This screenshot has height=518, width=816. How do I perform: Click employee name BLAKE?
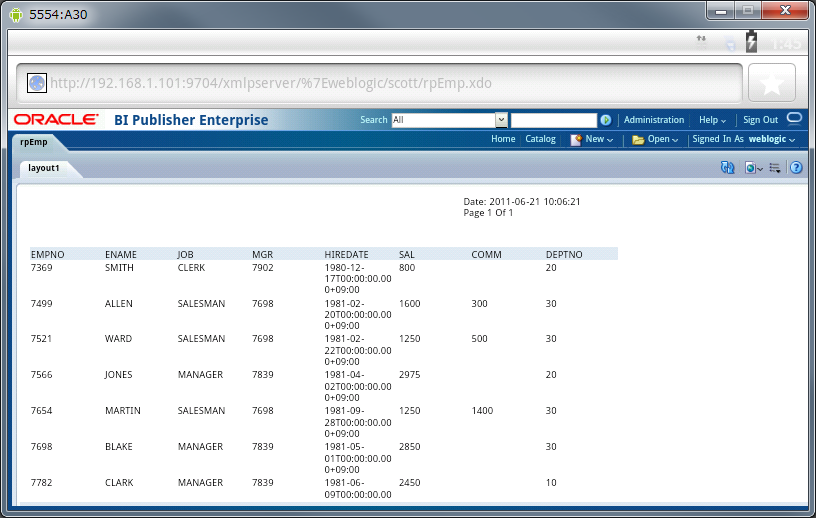[x=119, y=446]
